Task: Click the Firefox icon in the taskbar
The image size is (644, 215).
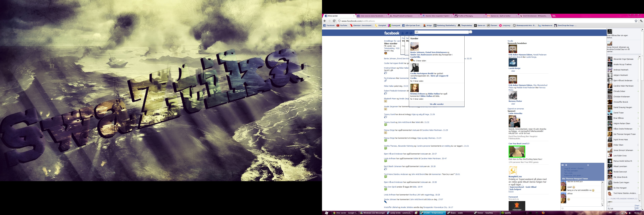Action: pyautogui.click(x=543, y=213)
